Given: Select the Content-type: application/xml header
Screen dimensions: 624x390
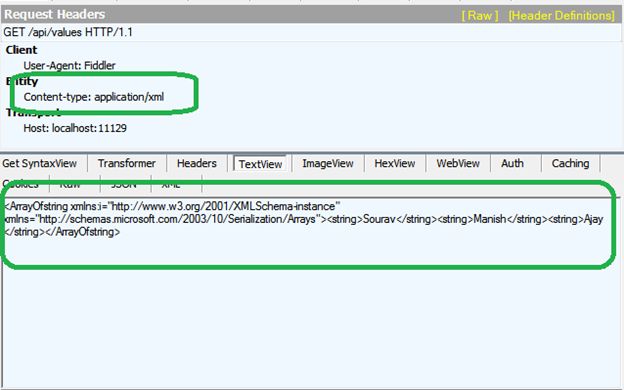Looking at the screenshot, I should click(94, 97).
